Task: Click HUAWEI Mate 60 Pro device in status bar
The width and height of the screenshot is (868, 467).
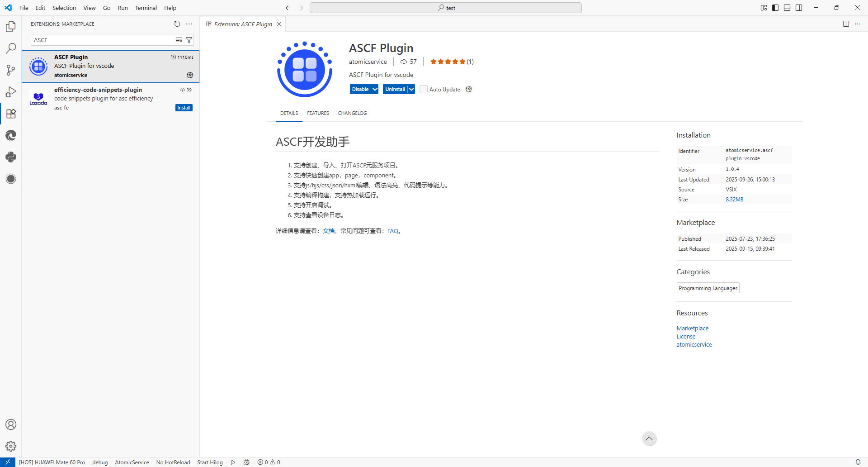Action: point(52,462)
